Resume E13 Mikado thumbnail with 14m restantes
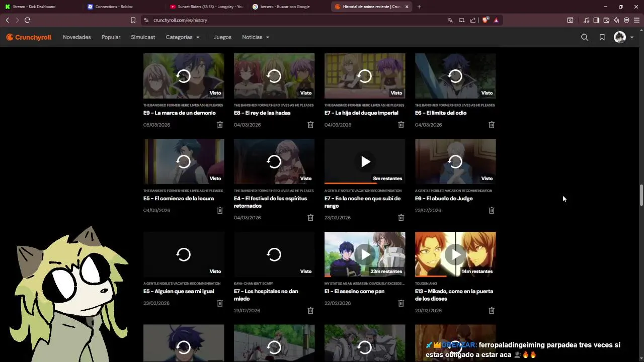 click(455, 254)
